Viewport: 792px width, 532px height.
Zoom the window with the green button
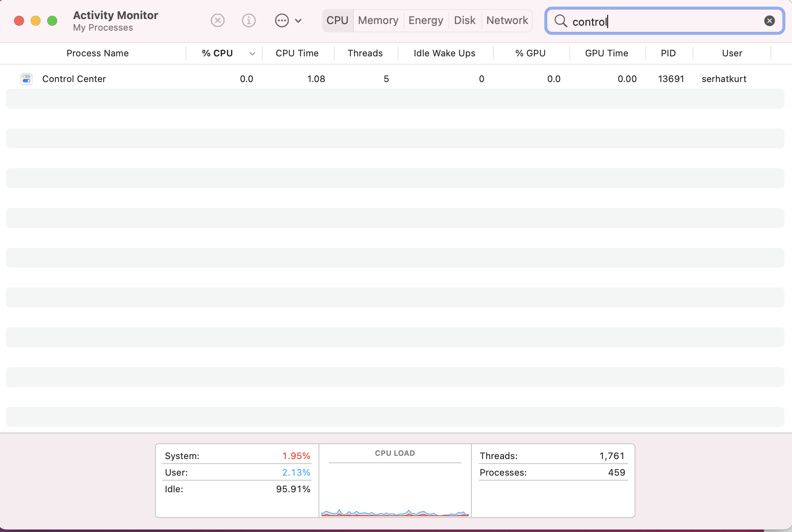pyautogui.click(x=52, y=21)
